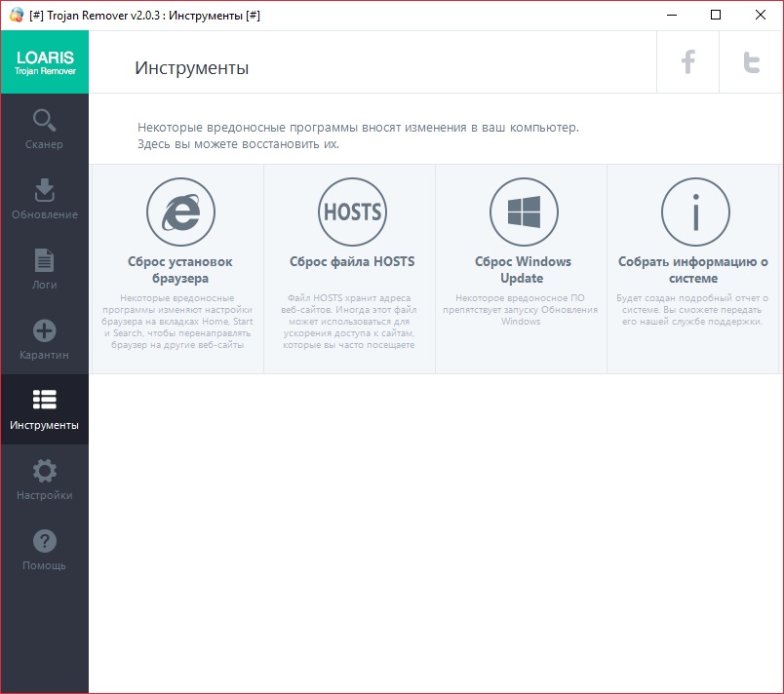Open the Помощь question mark icon
Viewport: 784px width, 694px height.
pyautogui.click(x=45, y=541)
